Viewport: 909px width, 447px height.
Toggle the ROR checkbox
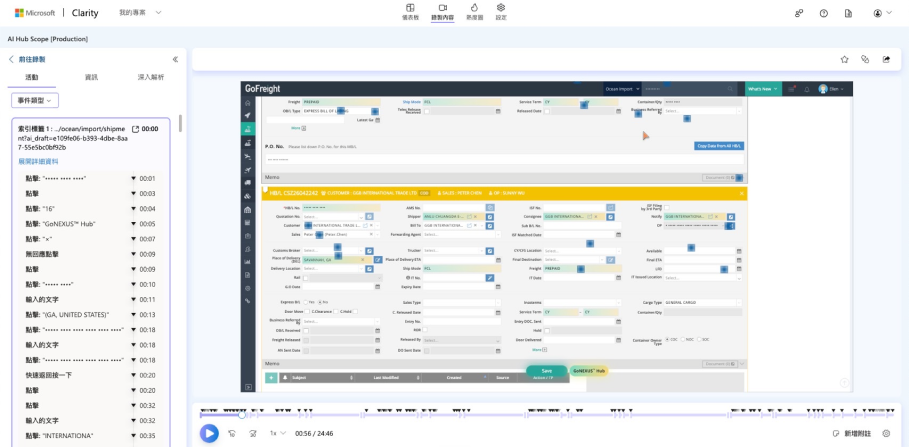pos(425,330)
